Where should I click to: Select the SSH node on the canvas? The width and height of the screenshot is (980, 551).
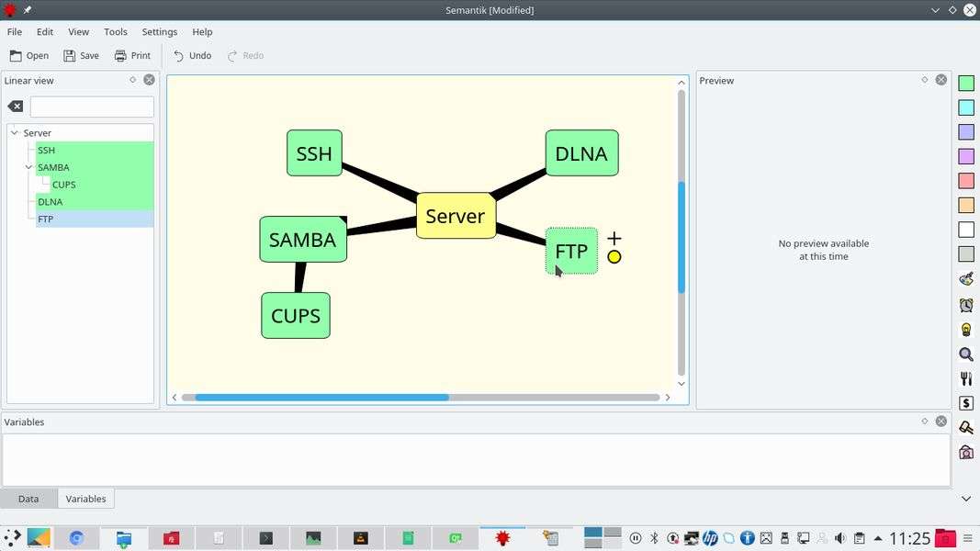[x=314, y=153]
